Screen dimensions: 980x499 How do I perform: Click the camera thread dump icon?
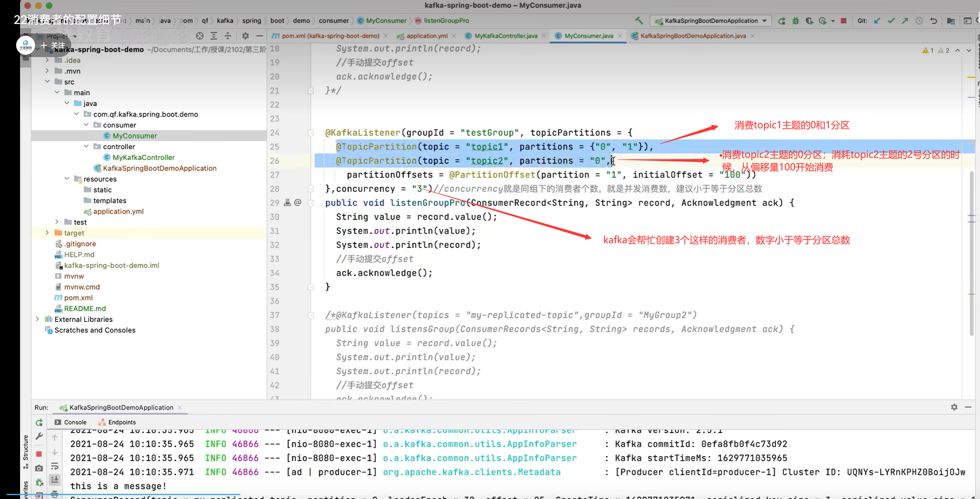pos(39,468)
